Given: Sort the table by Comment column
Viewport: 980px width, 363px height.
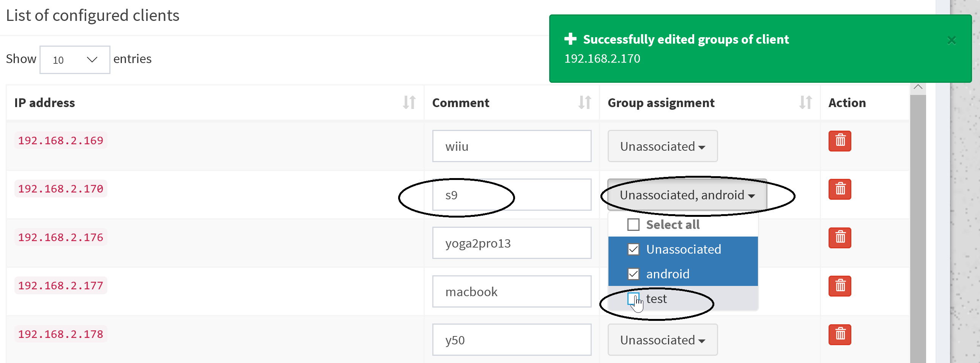Looking at the screenshot, I should click(x=585, y=103).
